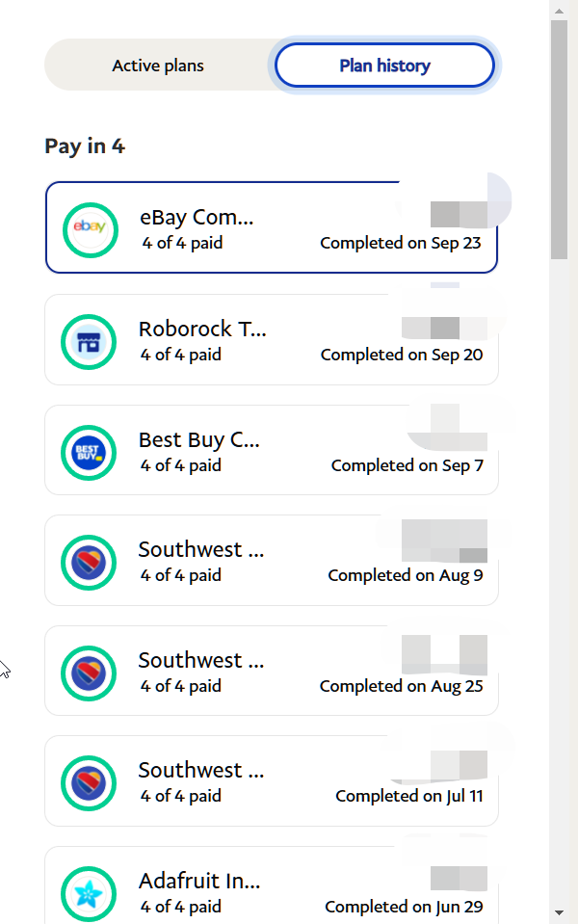Switch to the Active plans tab
This screenshot has width=578, height=924.
(x=158, y=66)
